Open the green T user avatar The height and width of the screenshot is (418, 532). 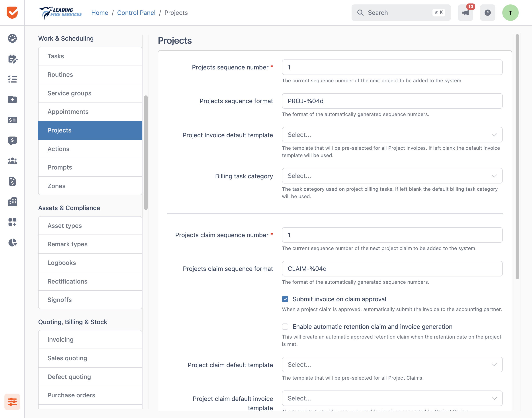pos(510,13)
